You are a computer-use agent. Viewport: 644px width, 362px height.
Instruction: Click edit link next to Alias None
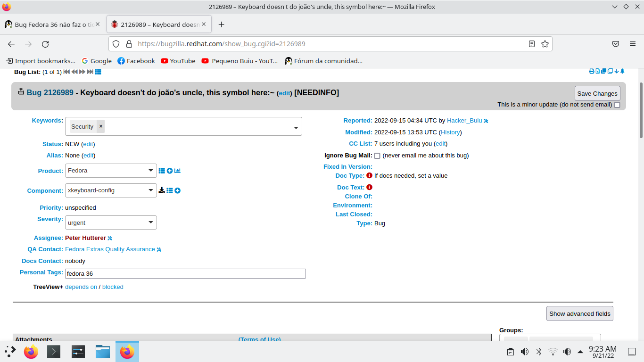89,156
